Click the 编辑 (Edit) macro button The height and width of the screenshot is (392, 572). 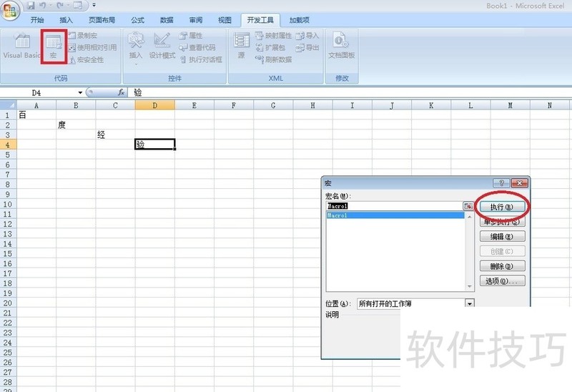tap(503, 237)
